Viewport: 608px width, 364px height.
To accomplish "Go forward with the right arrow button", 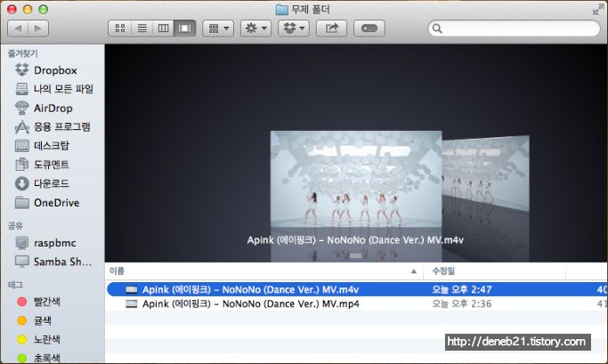I will point(38,28).
